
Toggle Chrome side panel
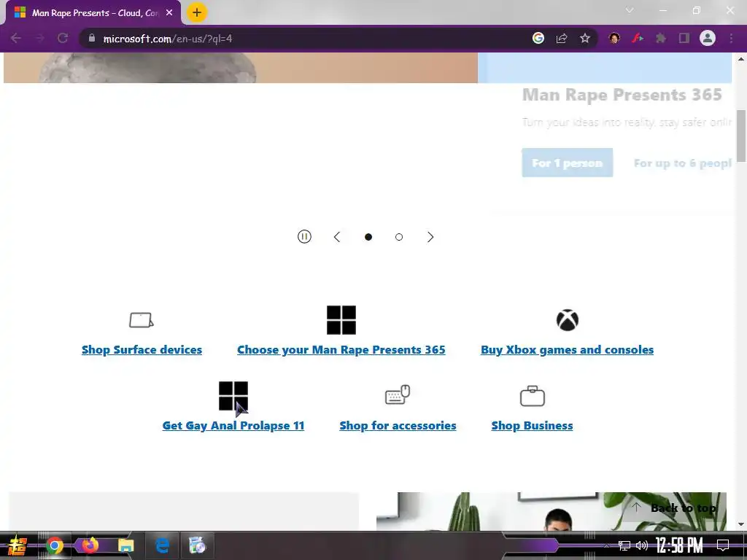pyautogui.click(x=684, y=38)
